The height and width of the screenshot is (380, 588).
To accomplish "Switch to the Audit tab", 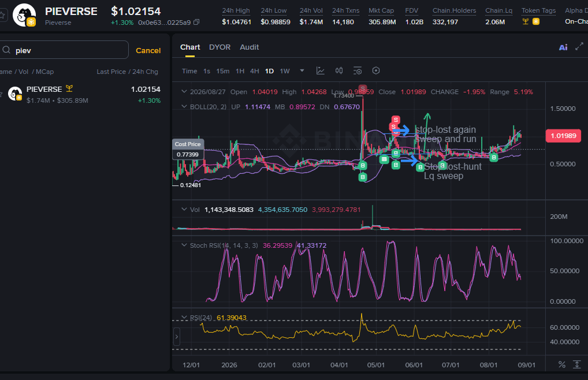I will pos(250,47).
